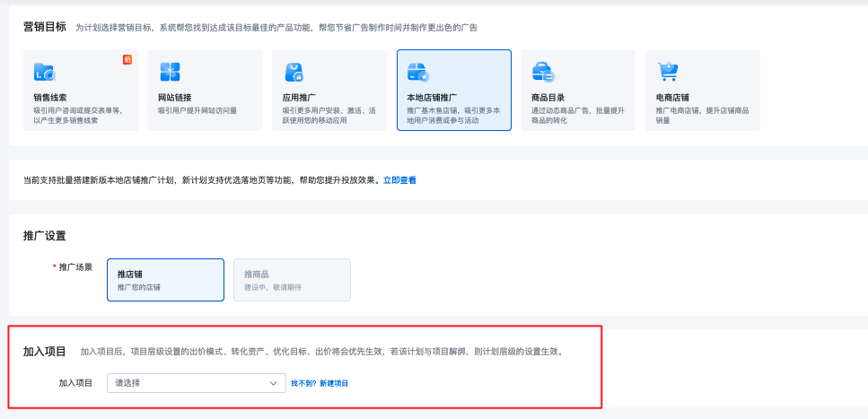Click the 本地店铺推广 local store icon
This screenshot has width=868, height=419.
coord(418,72)
